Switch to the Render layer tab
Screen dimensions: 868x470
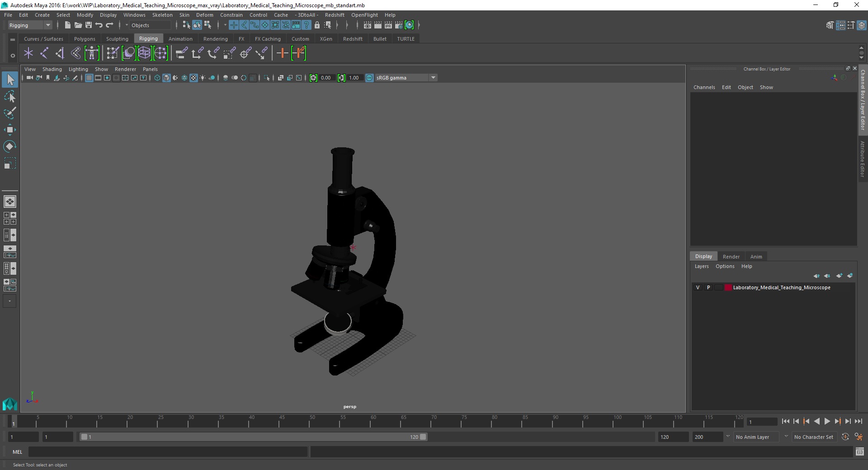731,257
